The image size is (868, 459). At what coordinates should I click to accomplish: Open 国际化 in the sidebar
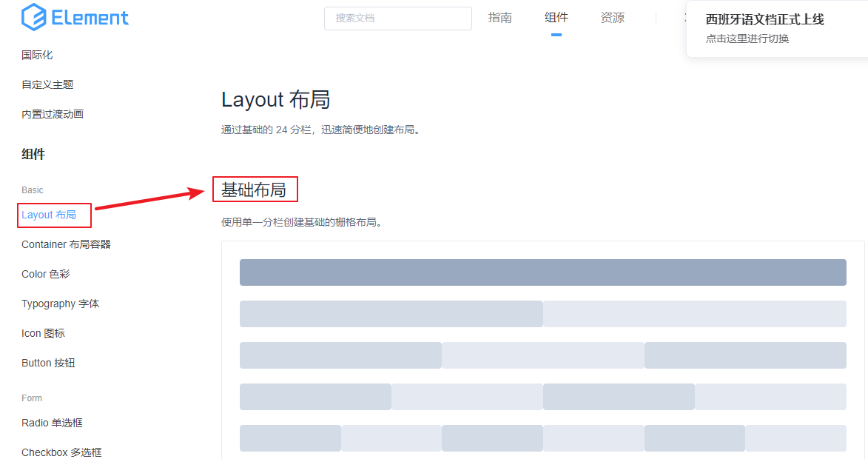(x=37, y=55)
